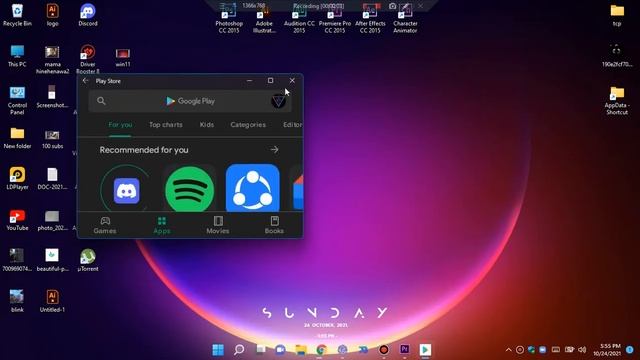Select the 100 subs desktop icon
This screenshot has width=640, height=360.
point(52,139)
